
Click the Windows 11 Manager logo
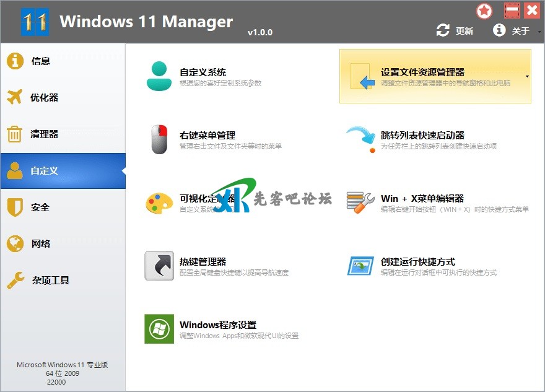pyautogui.click(x=35, y=22)
